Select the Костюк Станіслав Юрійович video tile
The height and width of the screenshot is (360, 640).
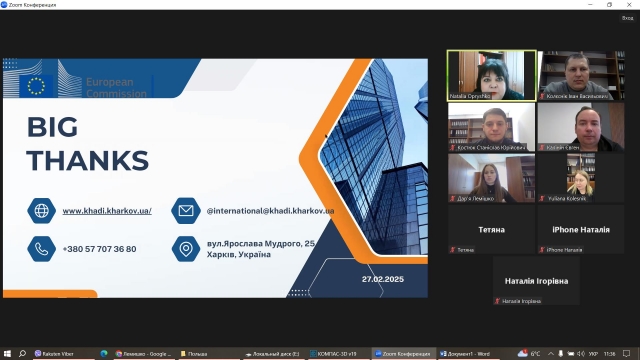coord(491,127)
